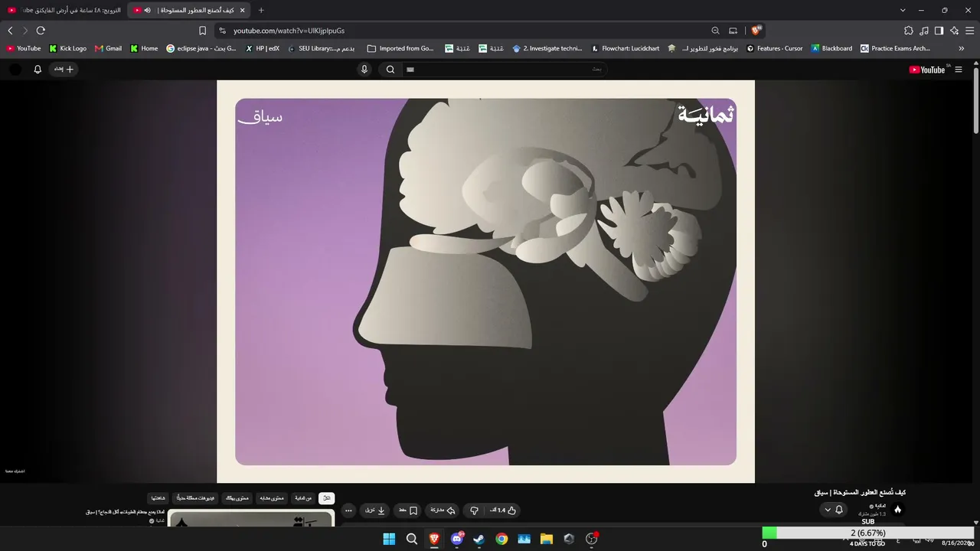This screenshot has height=551, width=980.
Task: Open the Blackboard bookmark
Action: point(831,48)
